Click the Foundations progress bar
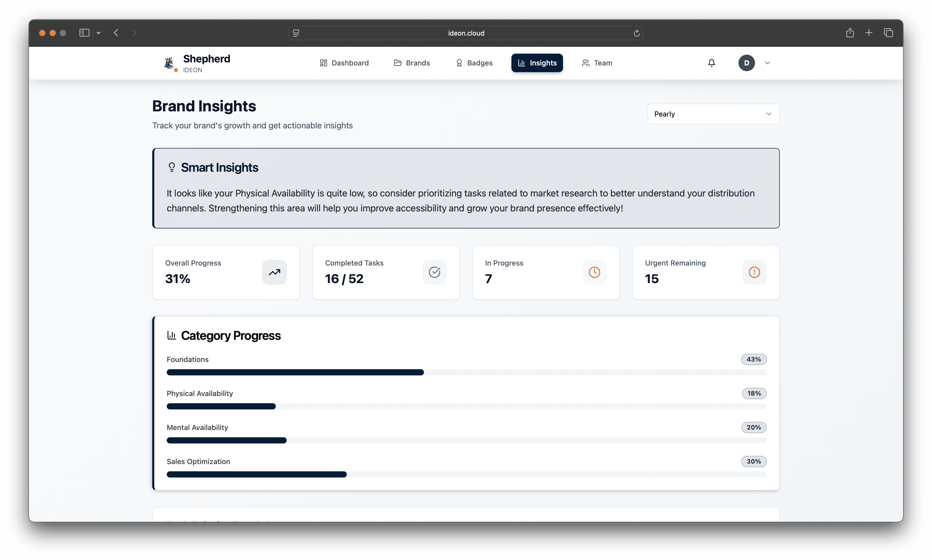Screen dimensions: 932x560 click(x=466, y=373)
